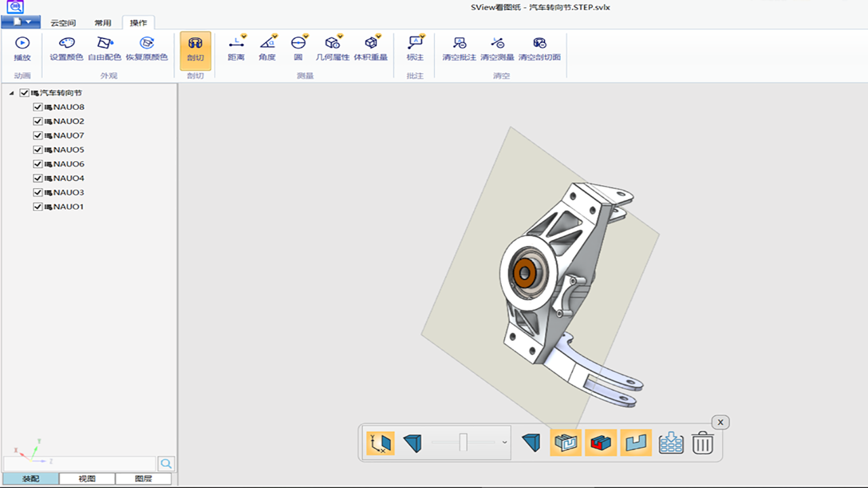Viewport: 868px width, 488px height.
Task: Uncheck the NAUO8 part checkbox
Action: point(38,106)
